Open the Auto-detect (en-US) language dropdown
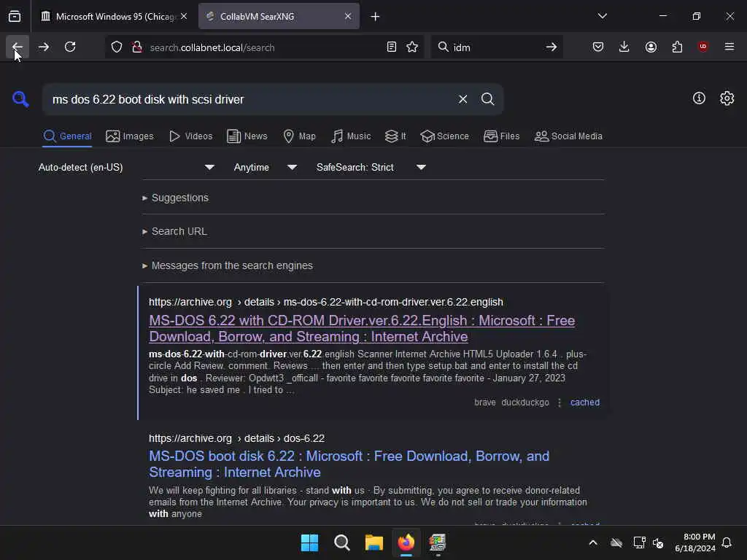The height and width of the screenshot is (560, 747). (x=127, y=168)
